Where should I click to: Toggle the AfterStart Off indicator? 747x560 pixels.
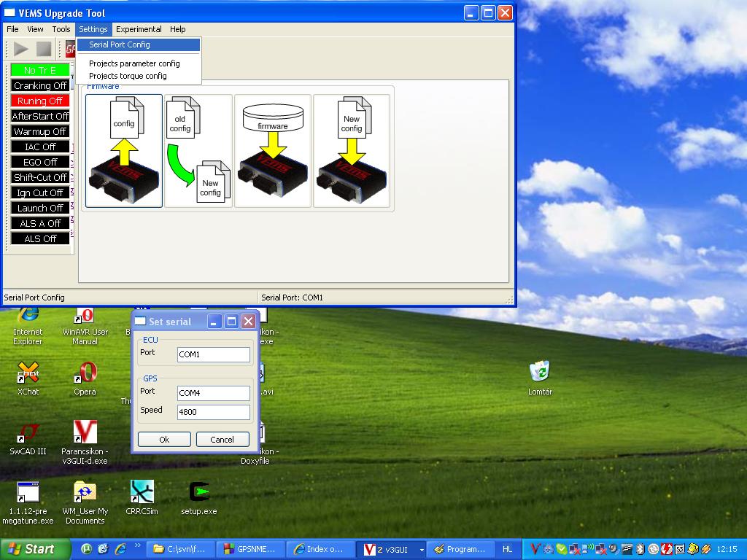40,116
